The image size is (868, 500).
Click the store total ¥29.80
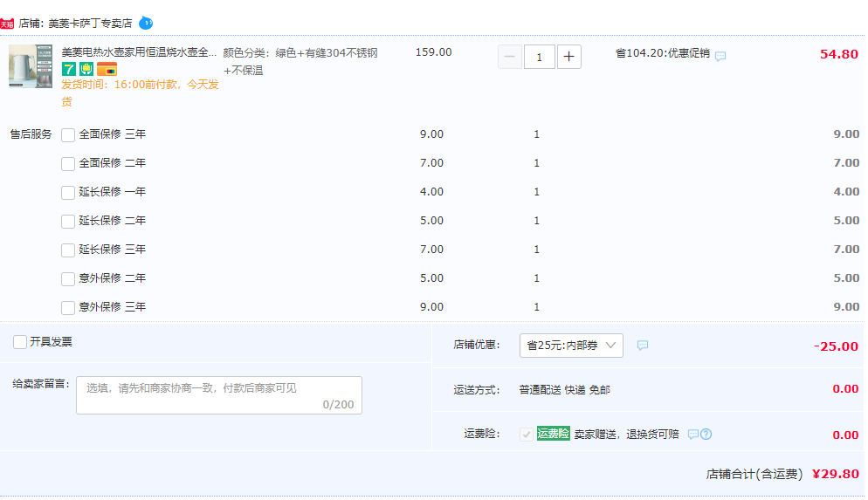(x=836, y=474)
